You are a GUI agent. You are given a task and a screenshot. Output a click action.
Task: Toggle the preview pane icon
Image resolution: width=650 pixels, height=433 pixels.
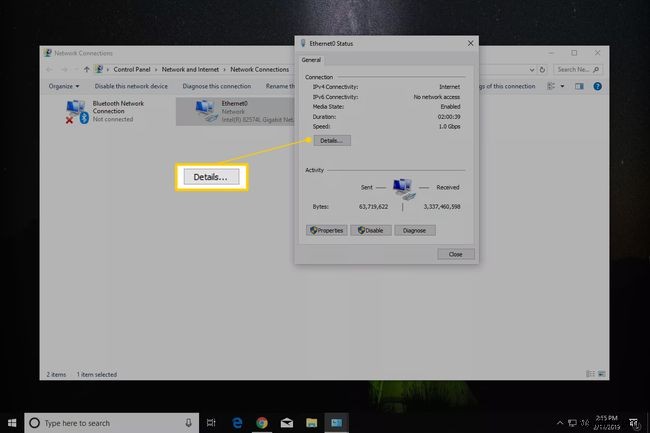pos(579,86)
